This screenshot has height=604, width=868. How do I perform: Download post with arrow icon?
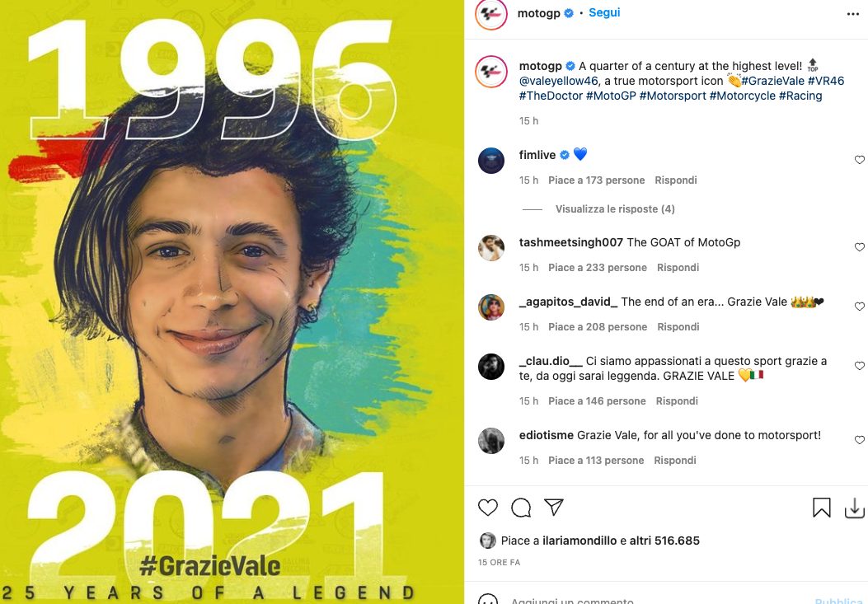pyautogui.click(x=854, y=508)
